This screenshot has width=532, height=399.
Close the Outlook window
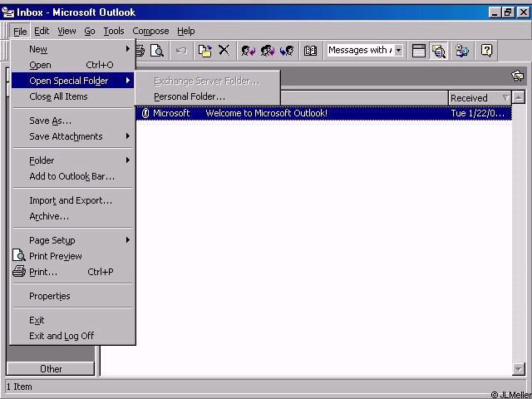tap(523, 12)
